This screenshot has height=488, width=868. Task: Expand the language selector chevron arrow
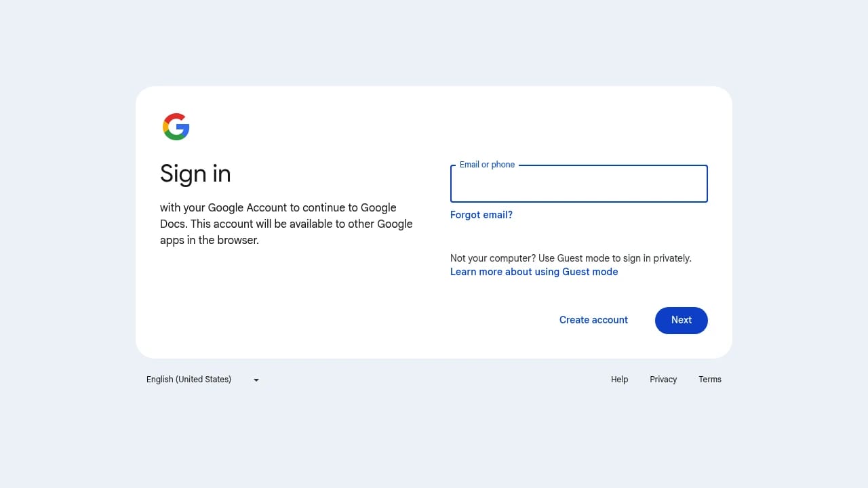[256, 380]
